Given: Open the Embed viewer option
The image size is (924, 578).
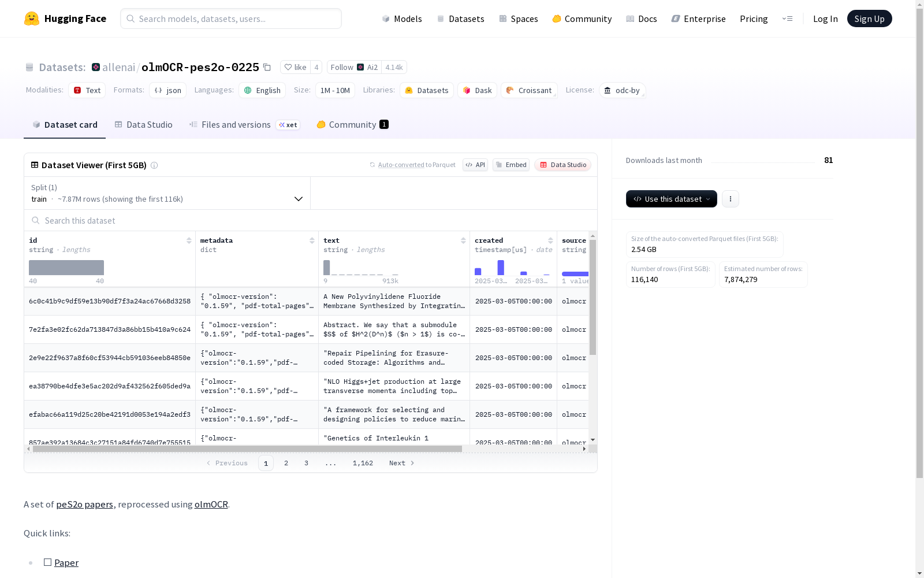Looking at the screenshot, I should (x=511, y=165).
